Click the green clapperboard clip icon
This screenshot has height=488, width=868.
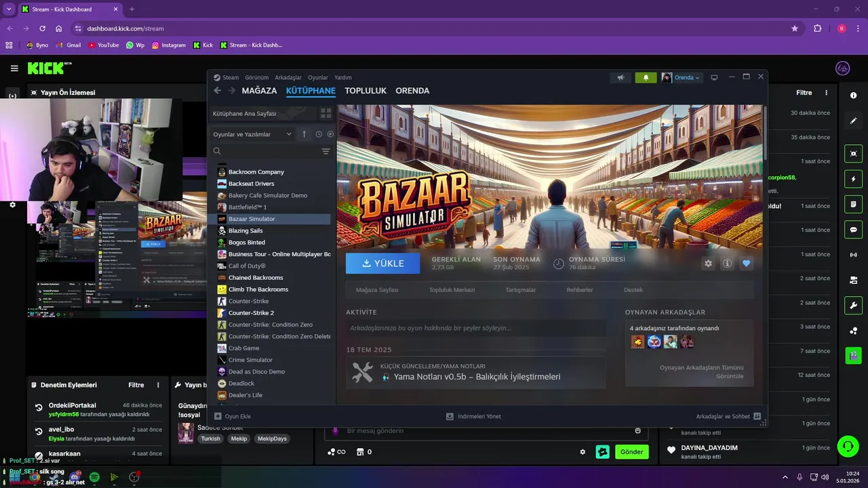tap(854, 354)
